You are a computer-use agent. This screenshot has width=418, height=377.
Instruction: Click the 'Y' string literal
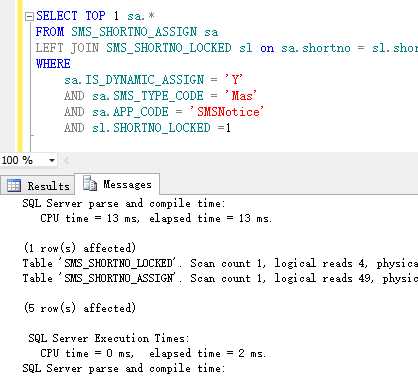tap(233, 80)
